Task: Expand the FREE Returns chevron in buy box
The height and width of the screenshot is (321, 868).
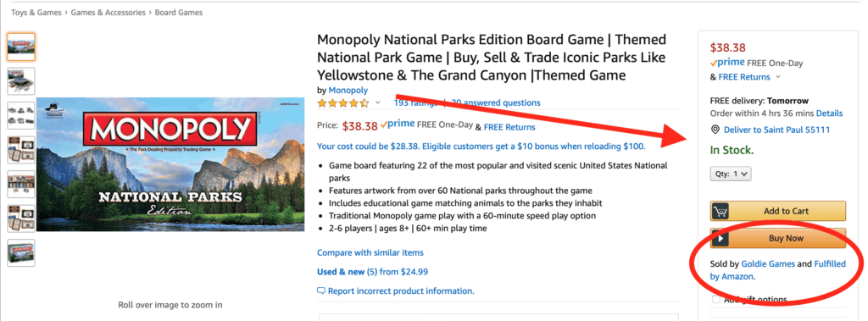Action: (778, 77)
